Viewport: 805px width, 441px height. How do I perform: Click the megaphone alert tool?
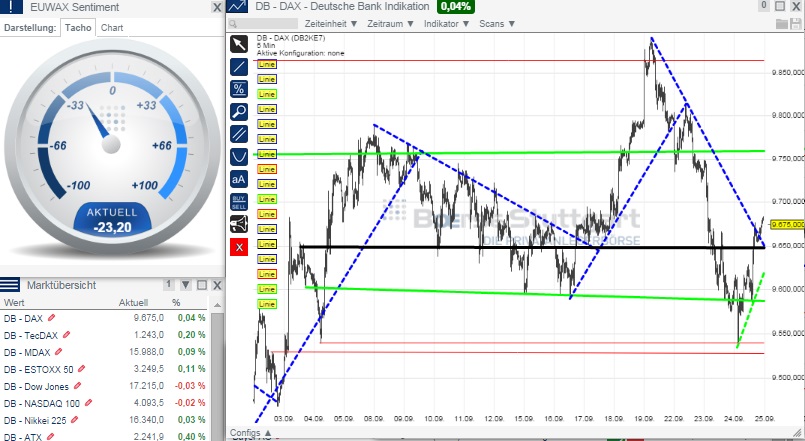(x=239, y=224)
